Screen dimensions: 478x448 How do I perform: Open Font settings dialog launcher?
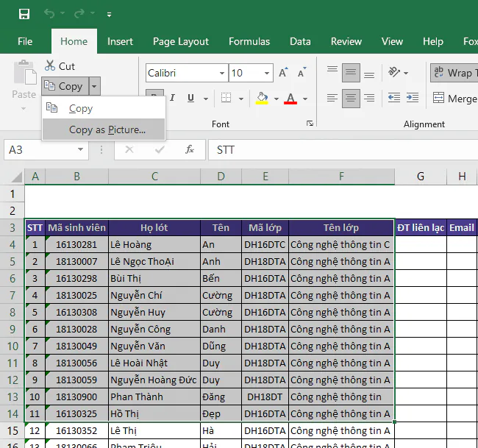(x=310, y=123)
